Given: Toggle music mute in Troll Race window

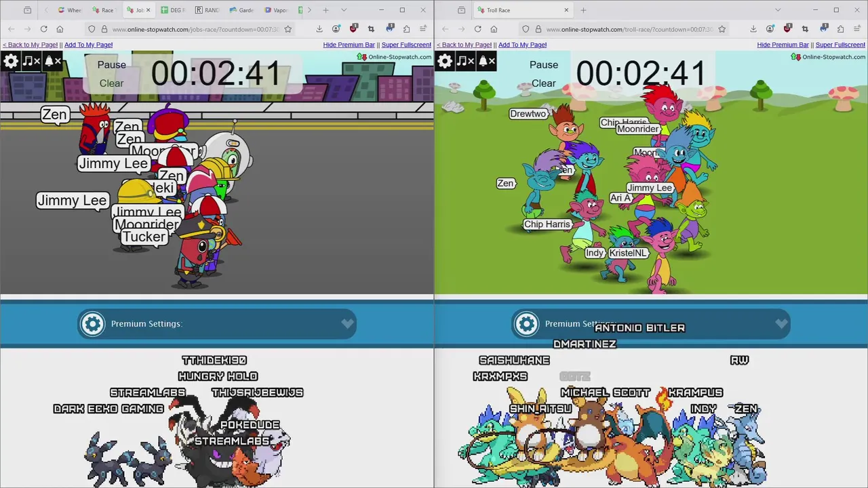Looking at the screenshot, I should point(465,62).
